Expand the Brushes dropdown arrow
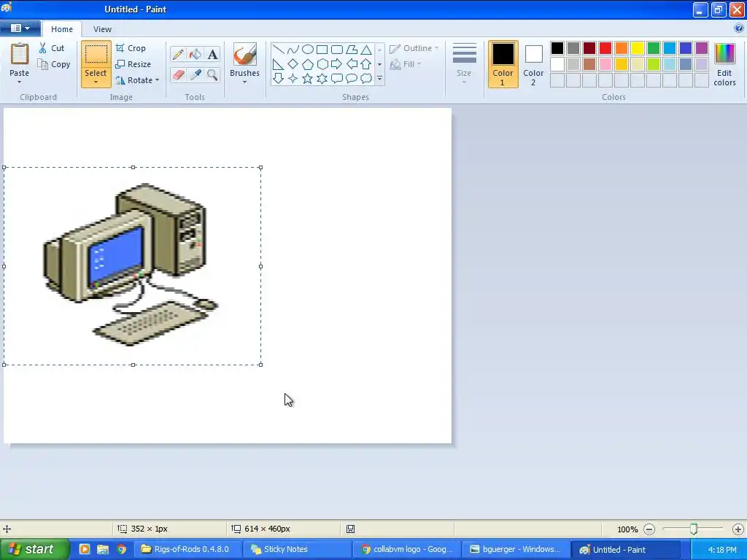This screenshot has height=560, width=747. pos(245,82)
